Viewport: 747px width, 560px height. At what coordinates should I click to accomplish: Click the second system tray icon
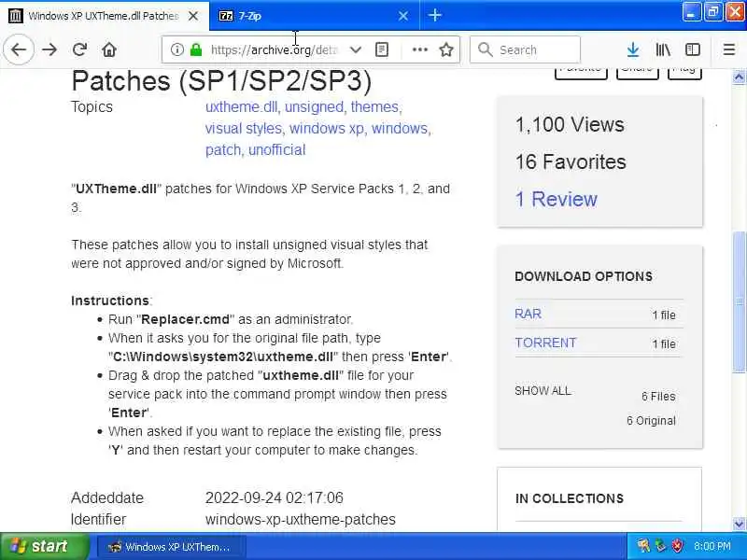[660, 546]
